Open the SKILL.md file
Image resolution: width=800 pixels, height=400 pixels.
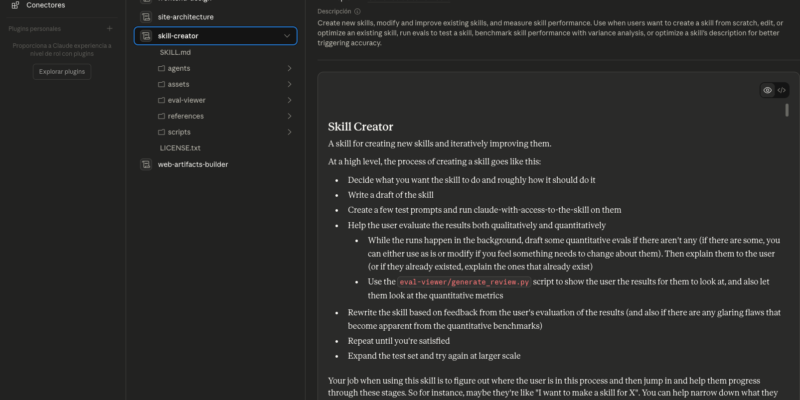(176, 52)
